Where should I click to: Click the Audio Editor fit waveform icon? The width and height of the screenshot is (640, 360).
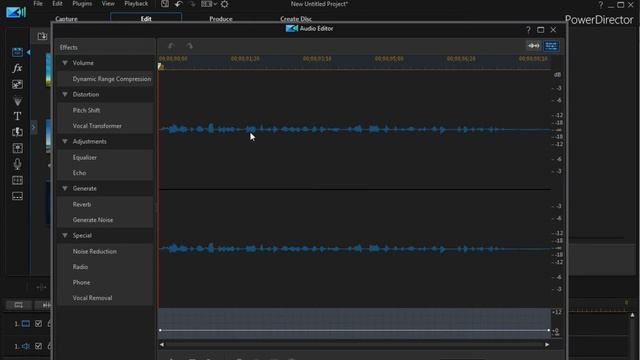coord(533,46)
